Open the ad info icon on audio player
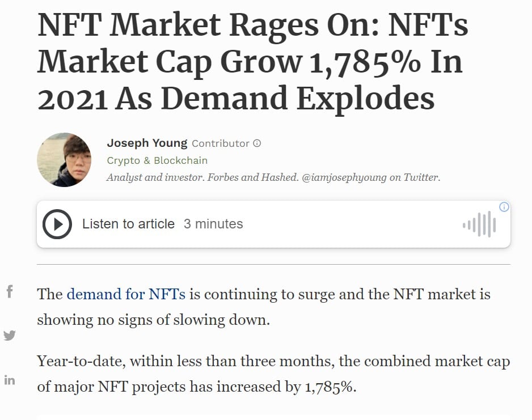The height and width of the screenshot is (420, 532). coord(504,207)
